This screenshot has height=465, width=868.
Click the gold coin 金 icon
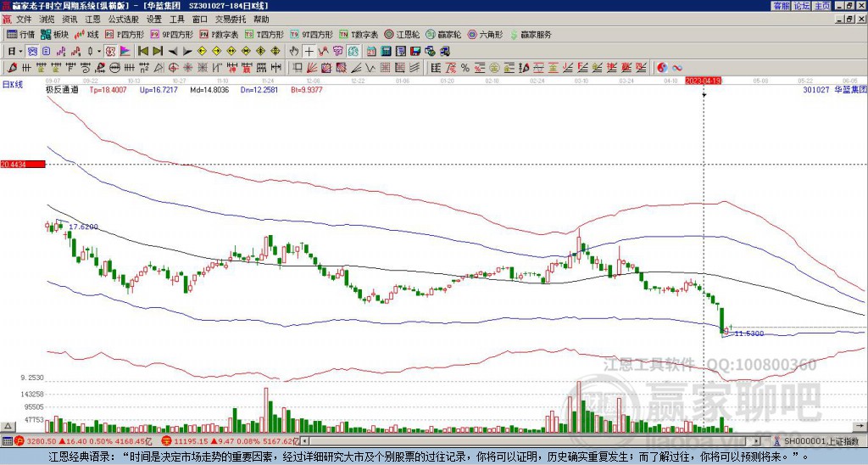pos(494,68)
